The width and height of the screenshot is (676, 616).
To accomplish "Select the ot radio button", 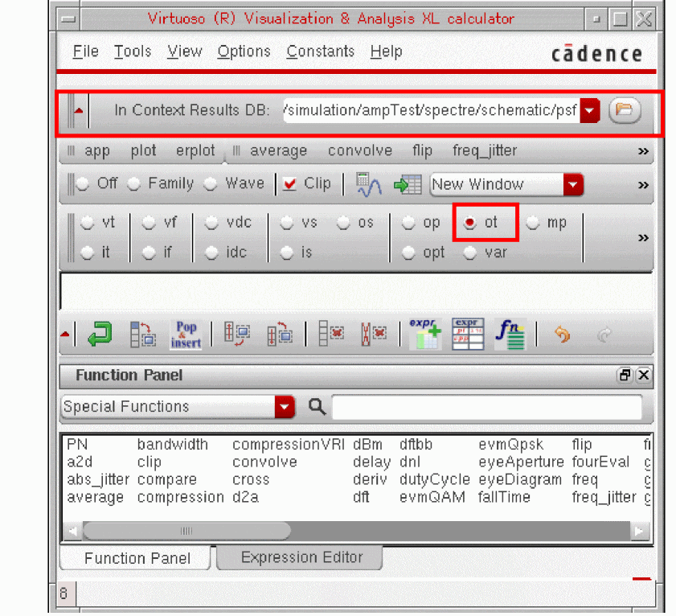I will coord(470,223).
